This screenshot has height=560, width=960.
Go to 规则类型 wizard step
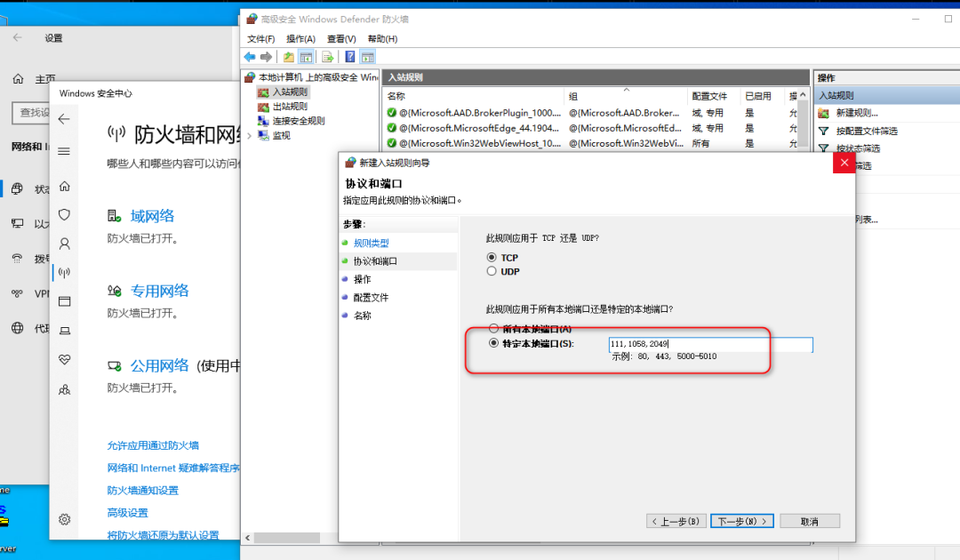pyautogui.click(x=371, y=243)
